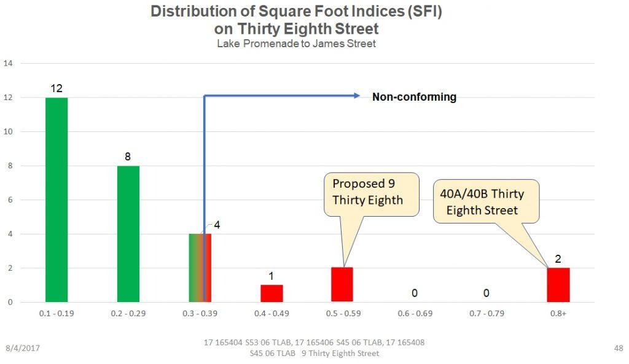The height and width of the screenshot is (364, 629).
Task: Click the '0.7 - 0.79' axis category label
Action: 486,314
